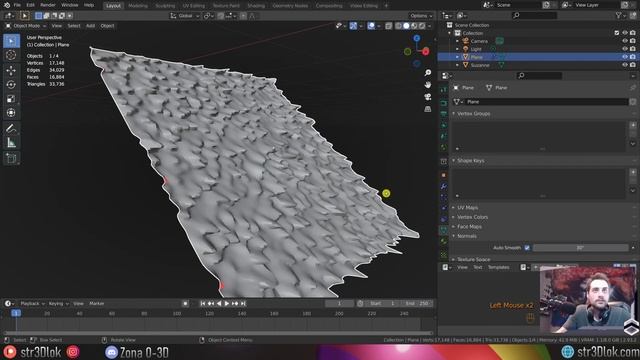Select the Scale tool

pos(11,99)
